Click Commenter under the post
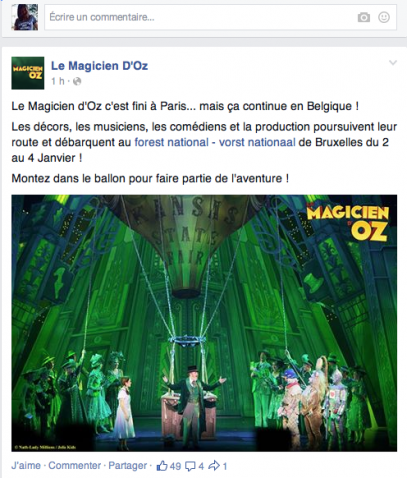407x478 pixels. 75,466
